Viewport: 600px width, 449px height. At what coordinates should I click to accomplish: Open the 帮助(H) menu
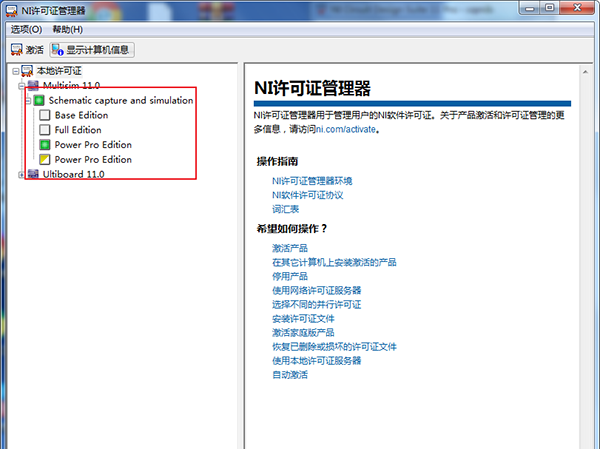pyautogui.click(x=68, y=29)
